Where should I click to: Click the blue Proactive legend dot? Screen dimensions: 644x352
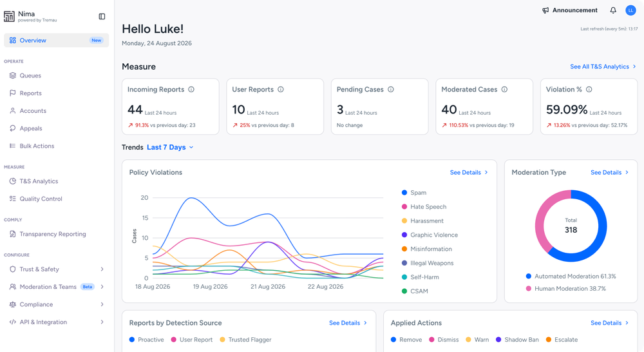132,340
